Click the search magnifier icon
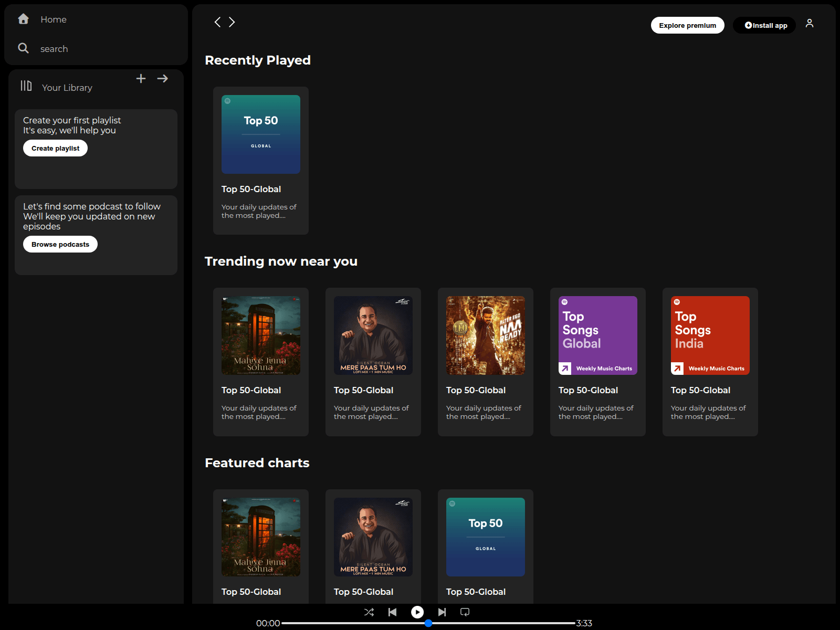 [x=23, y=48]
